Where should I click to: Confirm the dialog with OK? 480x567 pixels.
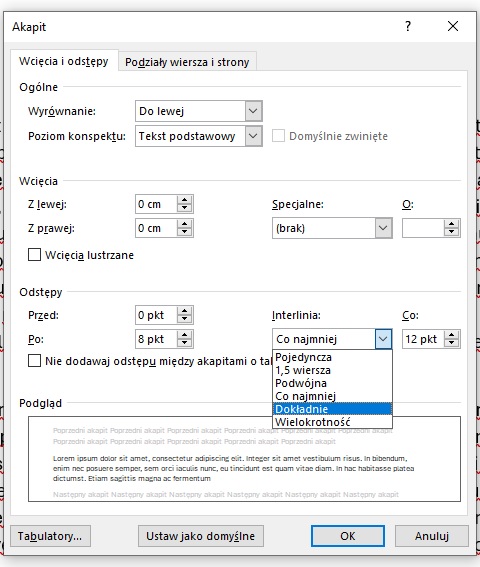tap(348, 536)
